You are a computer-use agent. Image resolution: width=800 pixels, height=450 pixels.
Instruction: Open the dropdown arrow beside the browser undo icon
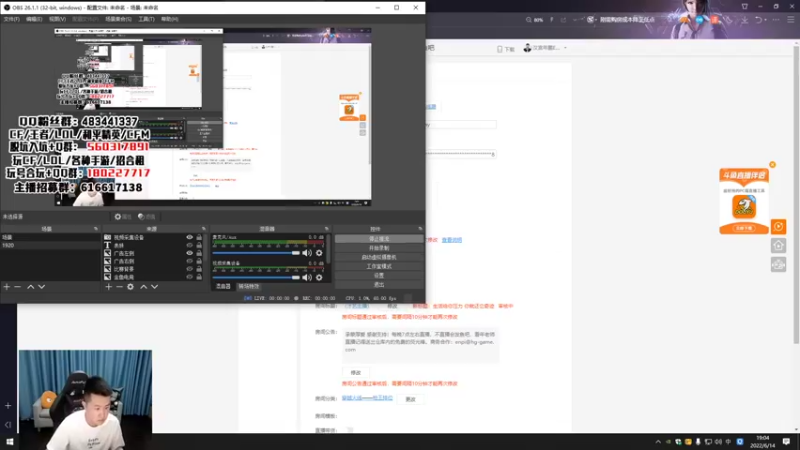pos(765,20)
